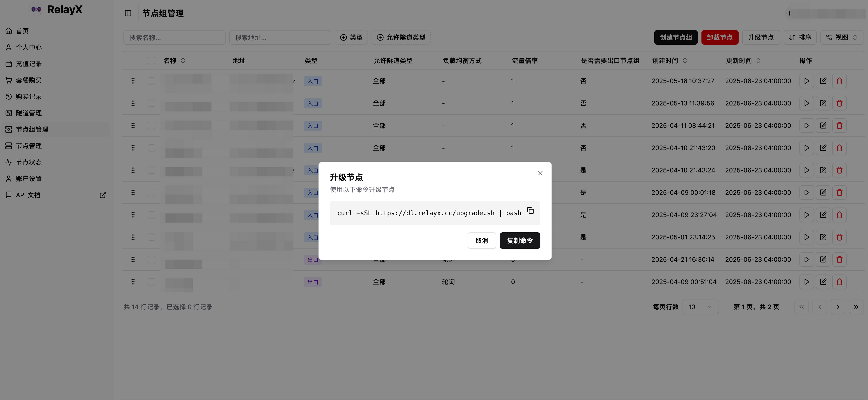The height and width of the screenshot is (400, 868).
Task: Close the 升级节点 dialog with X
Action: [x=540, y=173]
